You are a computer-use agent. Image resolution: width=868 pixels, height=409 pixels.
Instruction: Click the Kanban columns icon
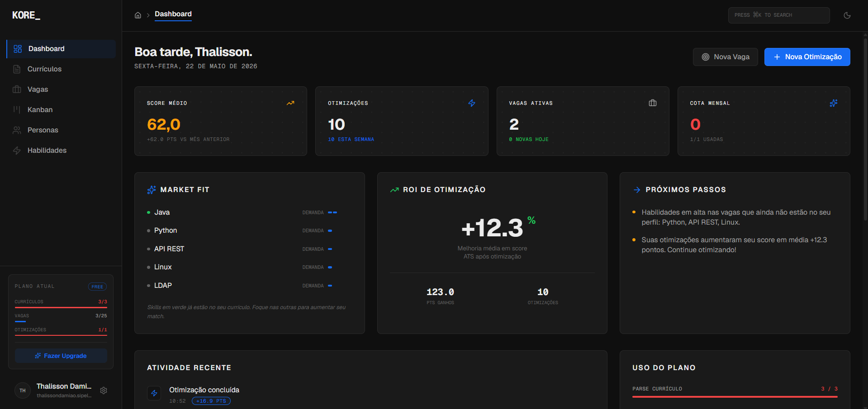tap(17, 110)
